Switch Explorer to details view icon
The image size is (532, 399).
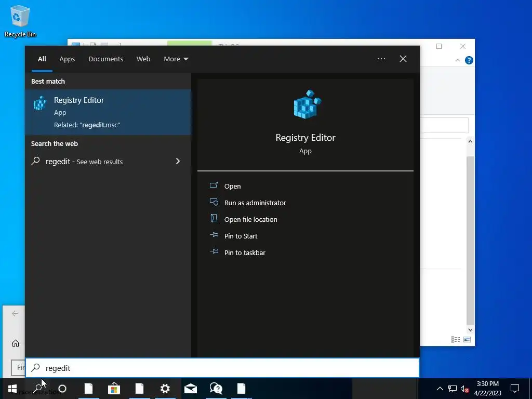pos(456,339)
